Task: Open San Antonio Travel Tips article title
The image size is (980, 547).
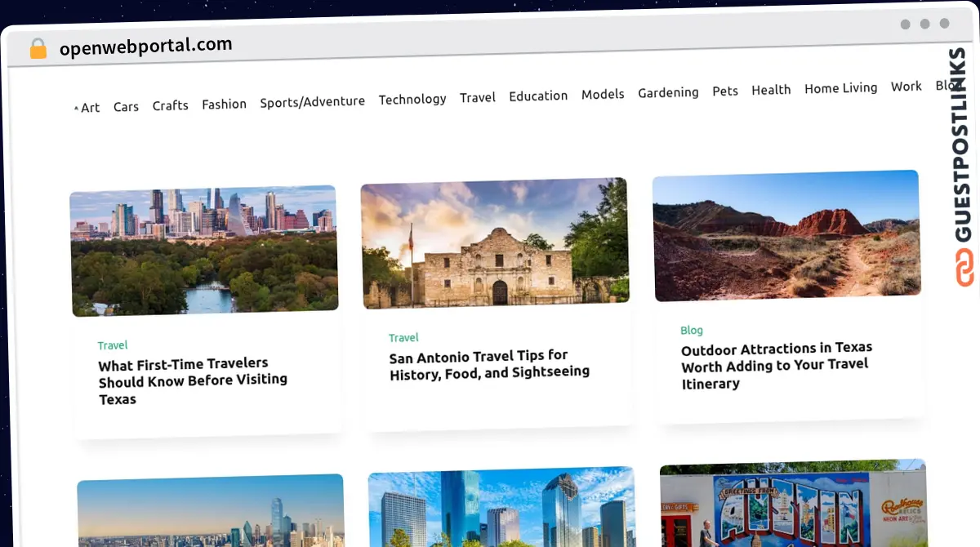Action: (x=489, y=364)
